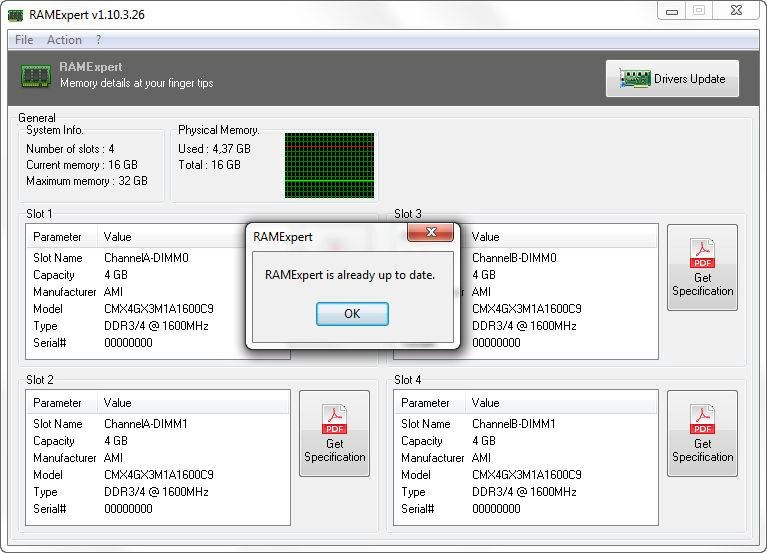This screenshot has width=767, height=553.
Task: Click Manufacturer AMI value in Slot 1
Action: coord(113,292)
